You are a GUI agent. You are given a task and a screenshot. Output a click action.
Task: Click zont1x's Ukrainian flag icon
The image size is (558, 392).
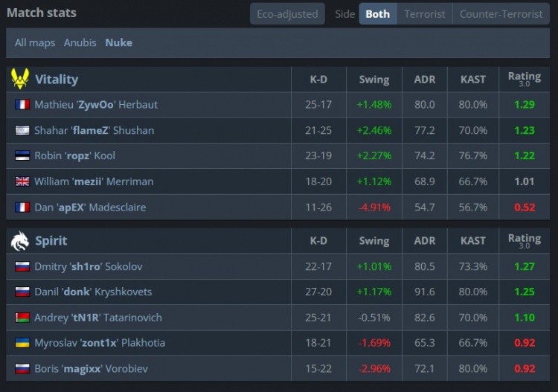click(x=22, y=343)
